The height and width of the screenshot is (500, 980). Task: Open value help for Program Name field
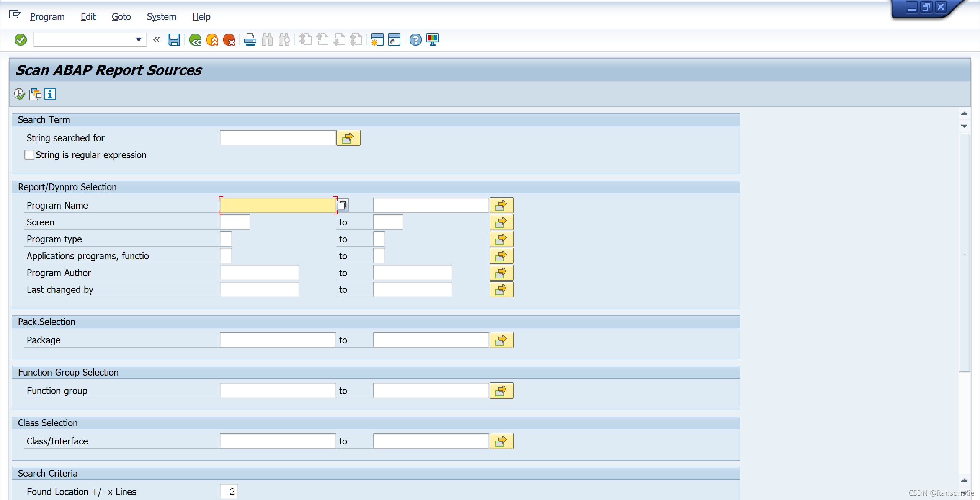click(x=342, y=205)
